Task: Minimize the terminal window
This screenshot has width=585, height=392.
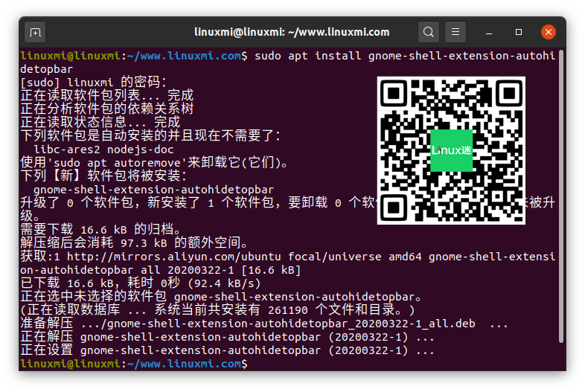Action: [489, 33]
